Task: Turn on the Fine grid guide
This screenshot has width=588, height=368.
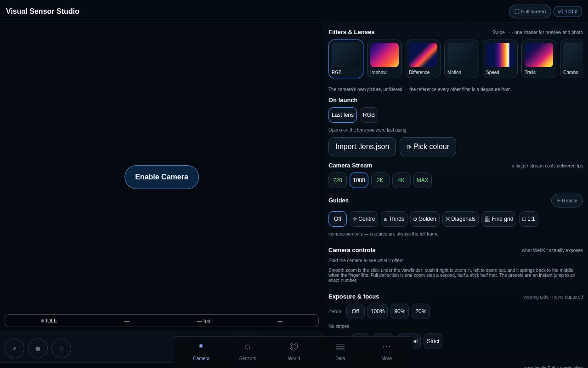Action: point(499,219)
